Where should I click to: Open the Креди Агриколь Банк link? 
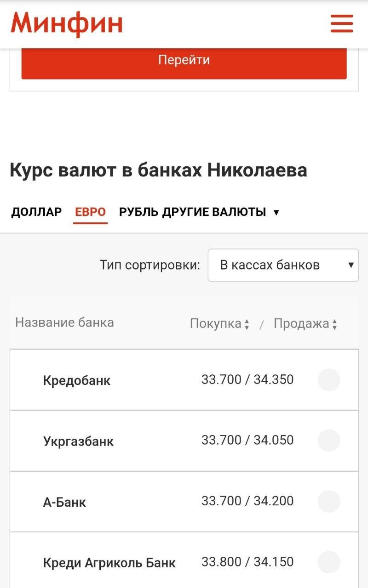109,563
